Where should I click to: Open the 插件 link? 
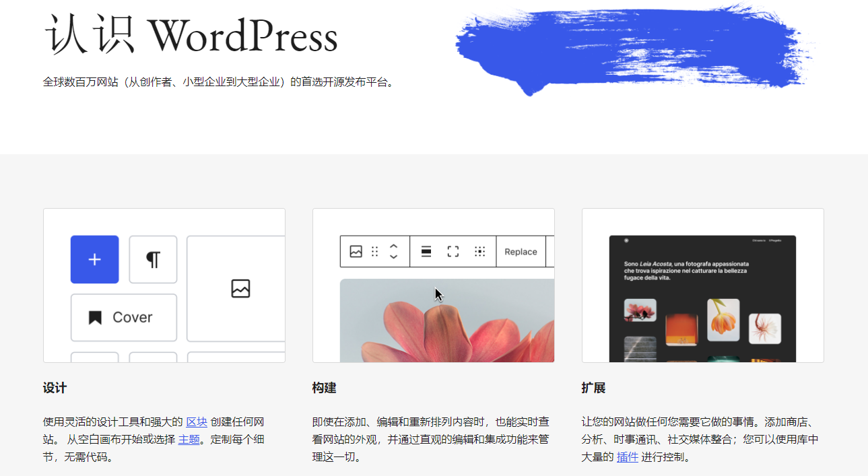pos(627,457)
